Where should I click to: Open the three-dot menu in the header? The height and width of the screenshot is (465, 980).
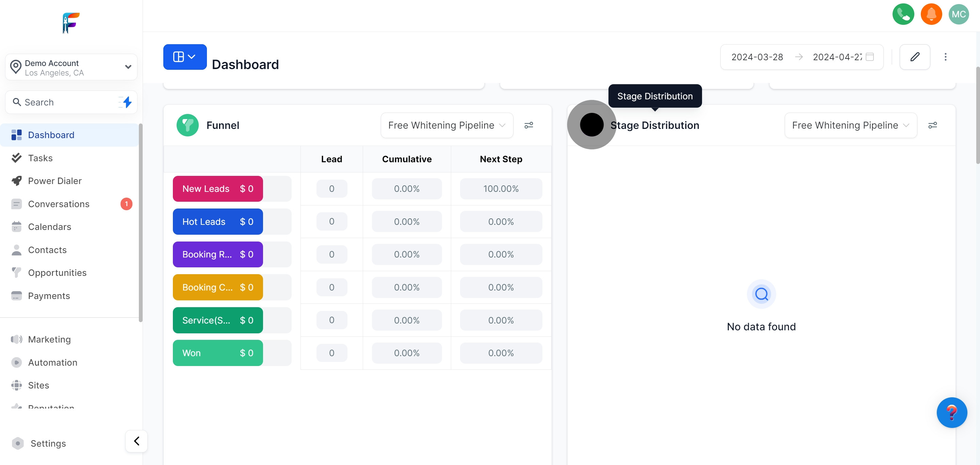[x=946, y=57]
